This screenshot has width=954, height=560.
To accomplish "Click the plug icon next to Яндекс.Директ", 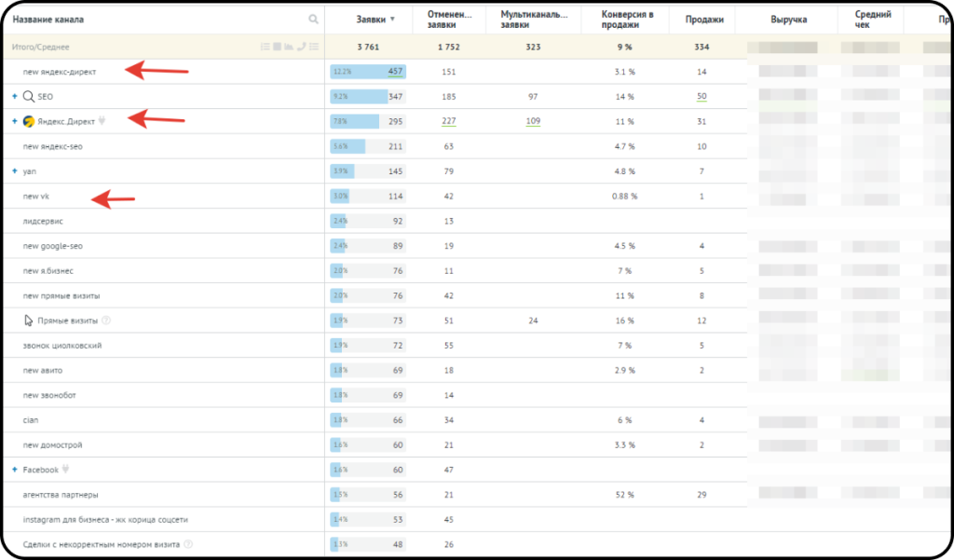I will click(x=102, y=121).
